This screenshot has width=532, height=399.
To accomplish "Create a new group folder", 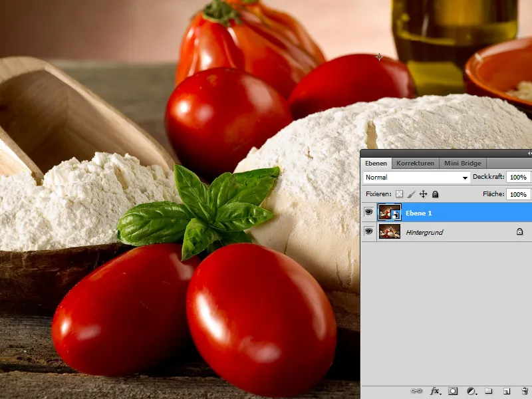I will click(x=488, y=391).
